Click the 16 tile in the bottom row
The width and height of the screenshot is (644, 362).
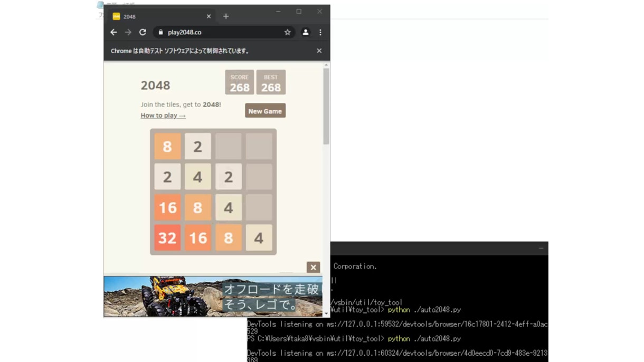[x=197, y=237]
